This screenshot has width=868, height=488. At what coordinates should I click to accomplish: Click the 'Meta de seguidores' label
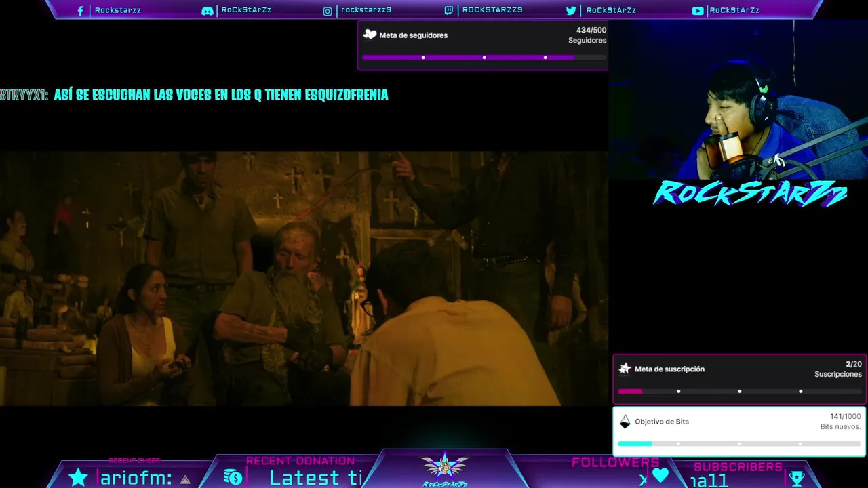[x=414, y=35]
